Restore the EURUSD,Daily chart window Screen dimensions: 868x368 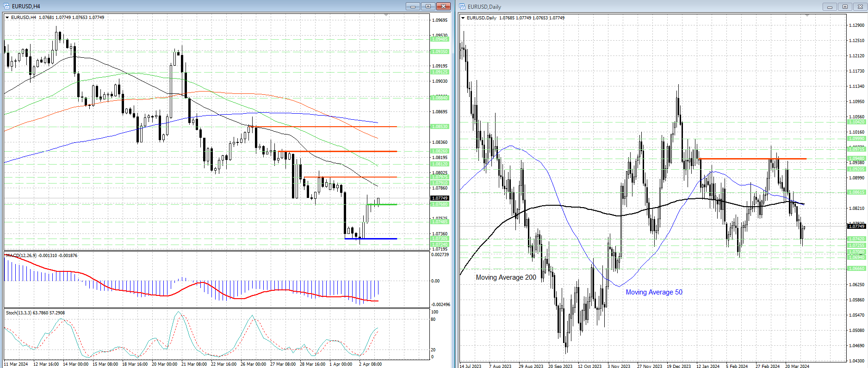pos(845,6)
